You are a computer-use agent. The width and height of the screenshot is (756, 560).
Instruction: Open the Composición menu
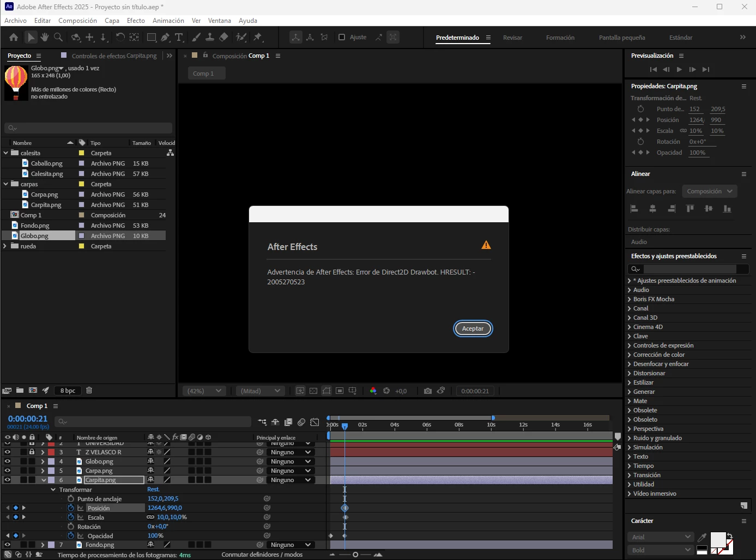(x=77, y=21)
